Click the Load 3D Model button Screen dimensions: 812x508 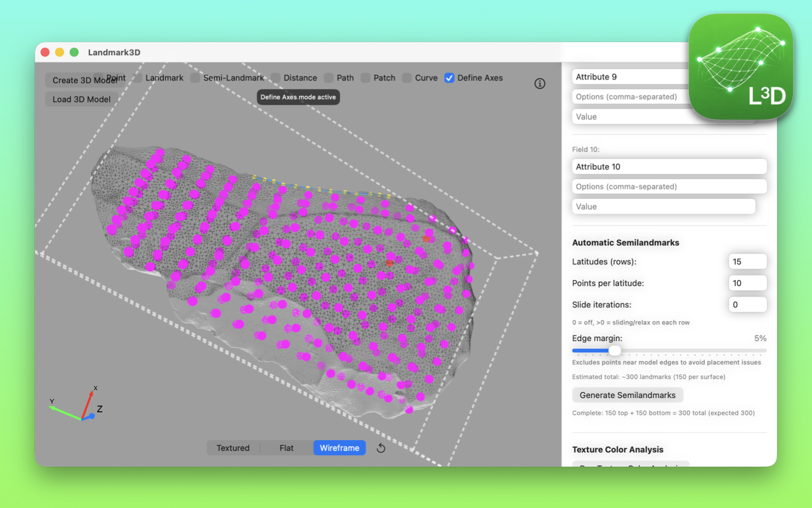pos(81,99)
